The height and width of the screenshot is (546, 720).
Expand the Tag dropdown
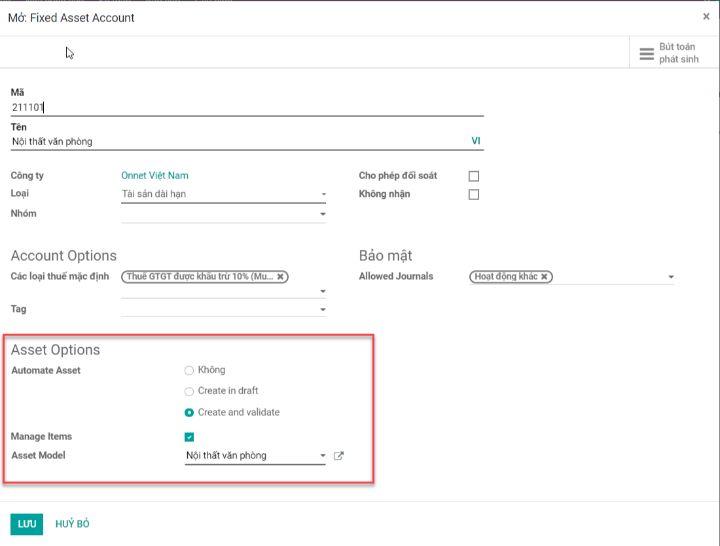pos(323,310)
